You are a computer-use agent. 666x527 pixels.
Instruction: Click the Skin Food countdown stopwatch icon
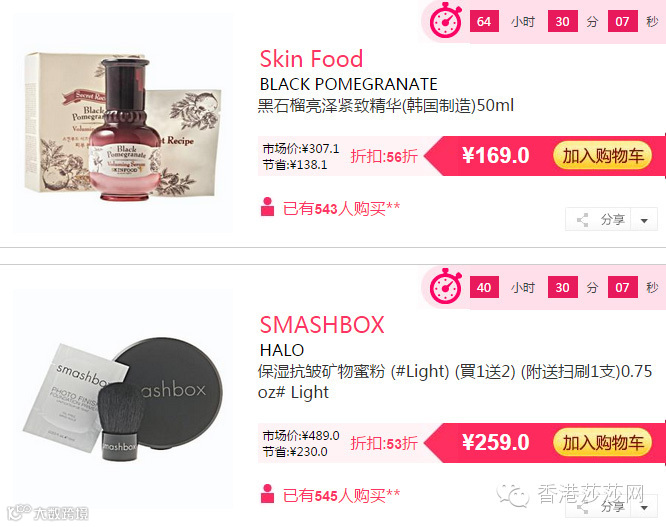446,20
